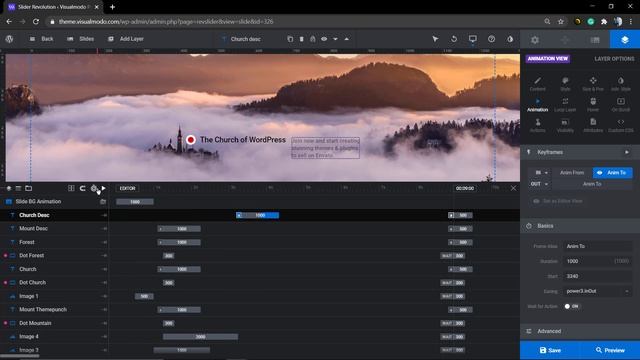Collapse the Basics section header
This screenshot has height=360, width=640.
point(580,226)
